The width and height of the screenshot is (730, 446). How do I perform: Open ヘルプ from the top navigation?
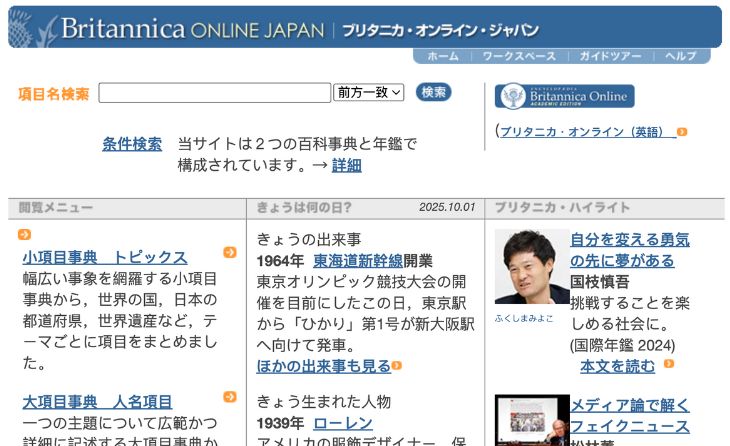tap(680, 56)
